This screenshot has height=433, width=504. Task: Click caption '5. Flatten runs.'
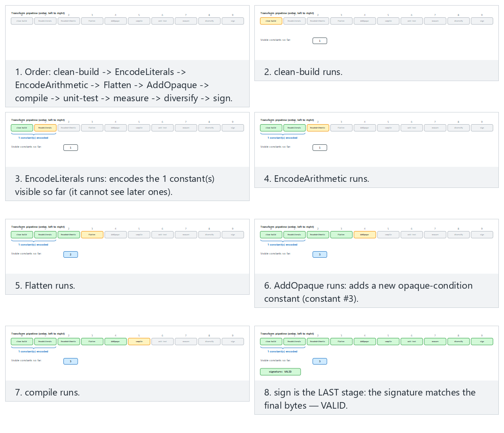pos(45,285)
